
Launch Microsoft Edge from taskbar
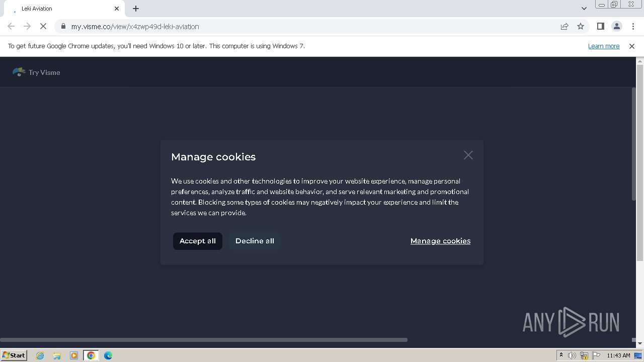pos(108,355)
